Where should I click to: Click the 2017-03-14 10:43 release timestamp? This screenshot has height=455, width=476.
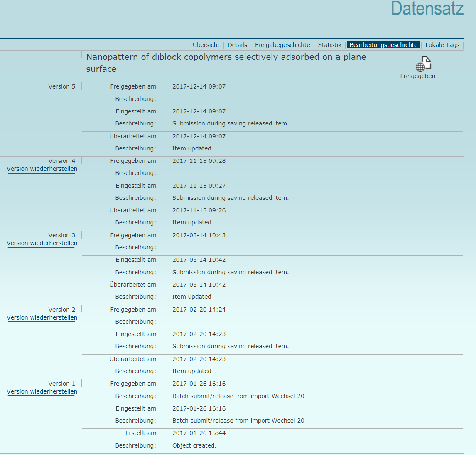[x=199, y=235]
